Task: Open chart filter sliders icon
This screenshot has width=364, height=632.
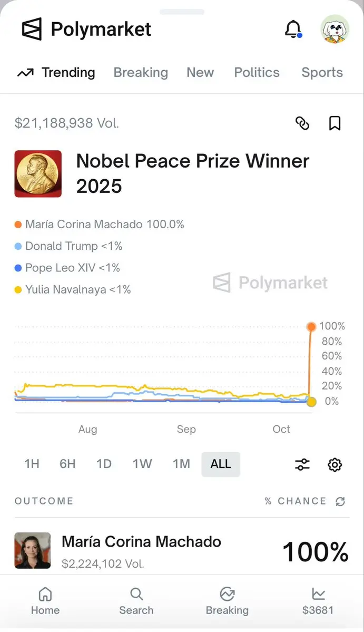Action: (302, 464)
